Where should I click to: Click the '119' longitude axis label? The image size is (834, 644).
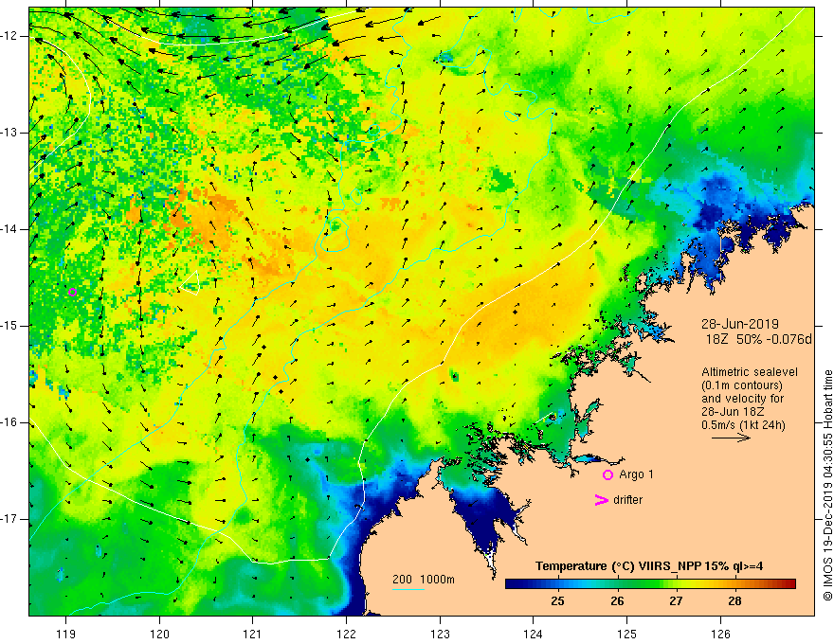point(66,634)
